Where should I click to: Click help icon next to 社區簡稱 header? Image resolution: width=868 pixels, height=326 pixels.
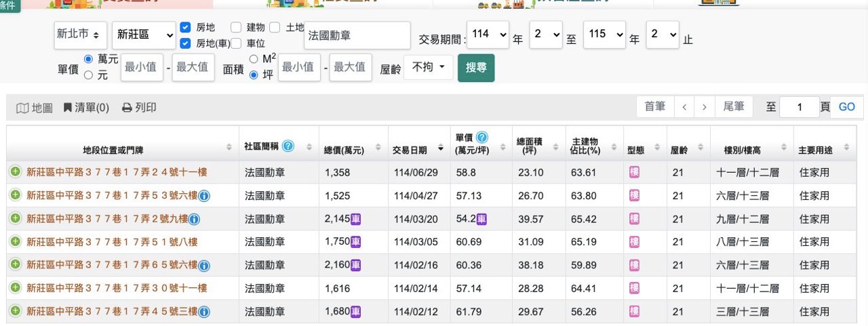point(288,146)
